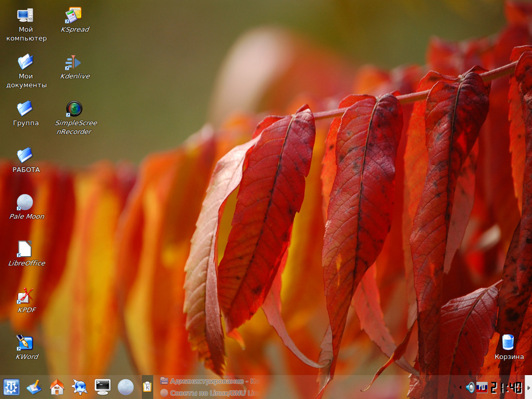Click the home folder icon in the panel
Screen dimensions: 532x399
(x=57, y=387)
